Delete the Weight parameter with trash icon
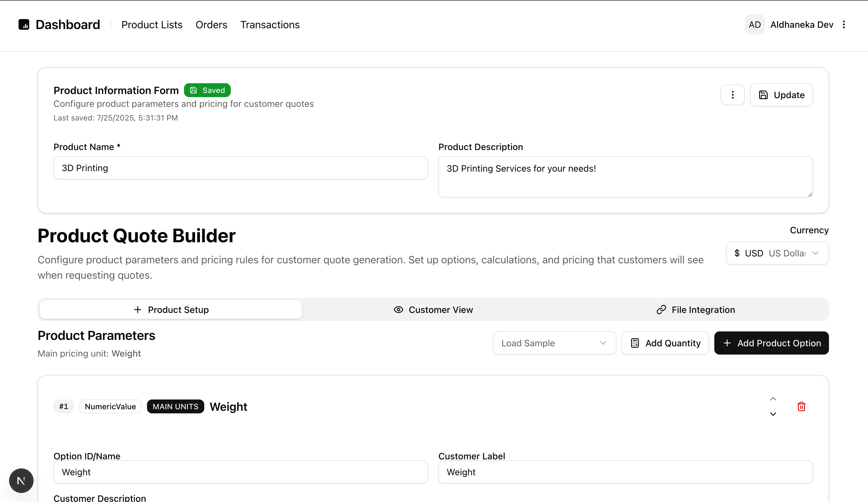This screenshot has width=868, height=502. (801, 406)
